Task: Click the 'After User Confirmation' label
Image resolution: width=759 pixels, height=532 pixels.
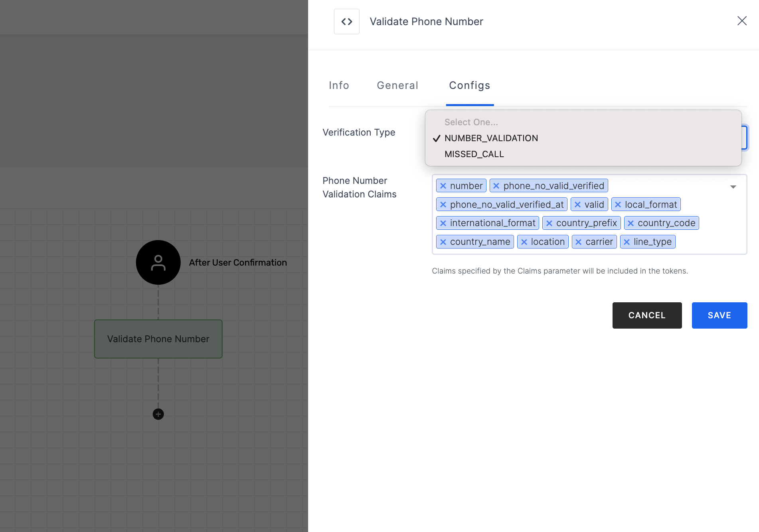Action: (x=238, y=262)
